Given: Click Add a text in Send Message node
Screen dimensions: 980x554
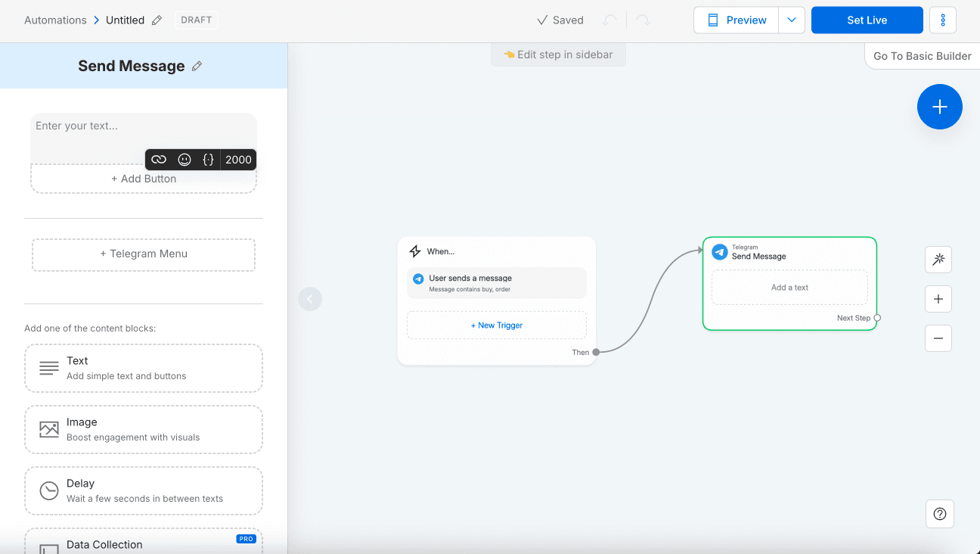Looking at the screenshot, I should tap(789, 288).
